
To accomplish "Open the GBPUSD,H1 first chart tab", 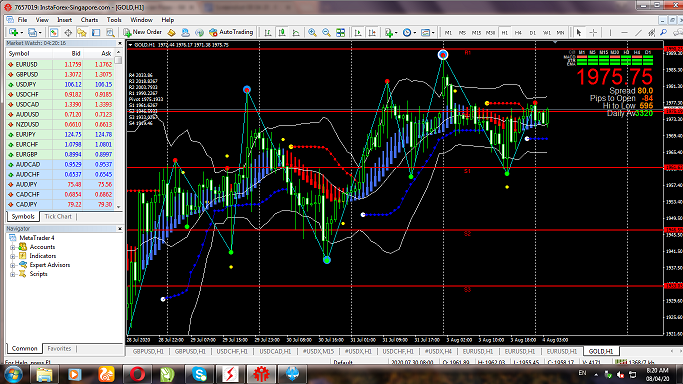I will tap(148, 351).
